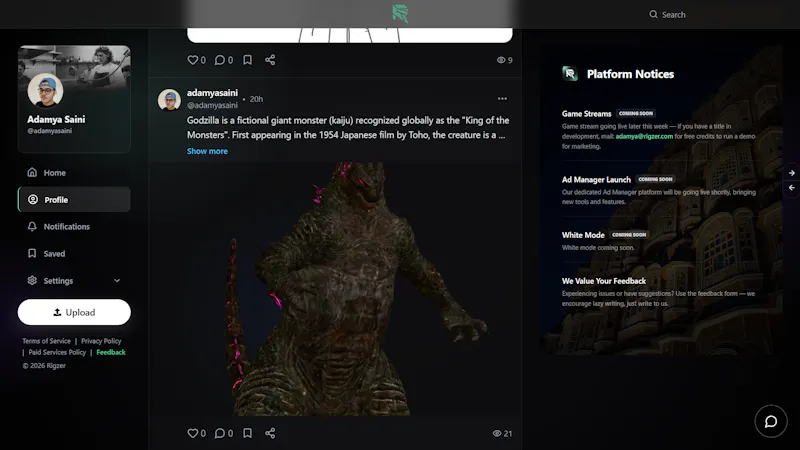The image size is (800, 450).
Task: Click the Adamya Saini name in sidebar card
Action: 56,119
